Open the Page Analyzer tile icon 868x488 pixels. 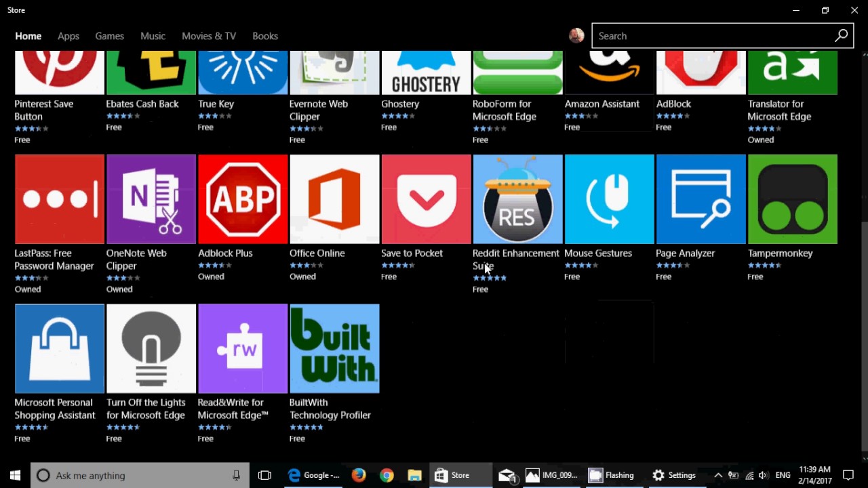(x=701, y=199)
